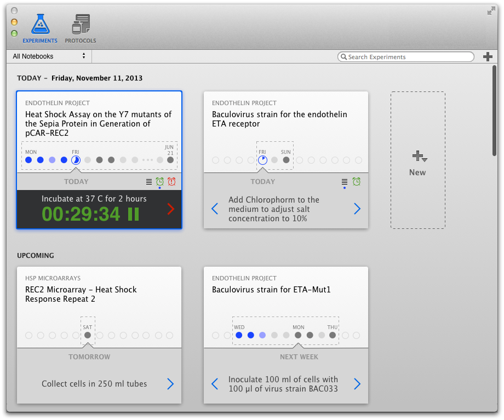Select the MON timeline dot in Heat Shock Assay

pos(28,160)
